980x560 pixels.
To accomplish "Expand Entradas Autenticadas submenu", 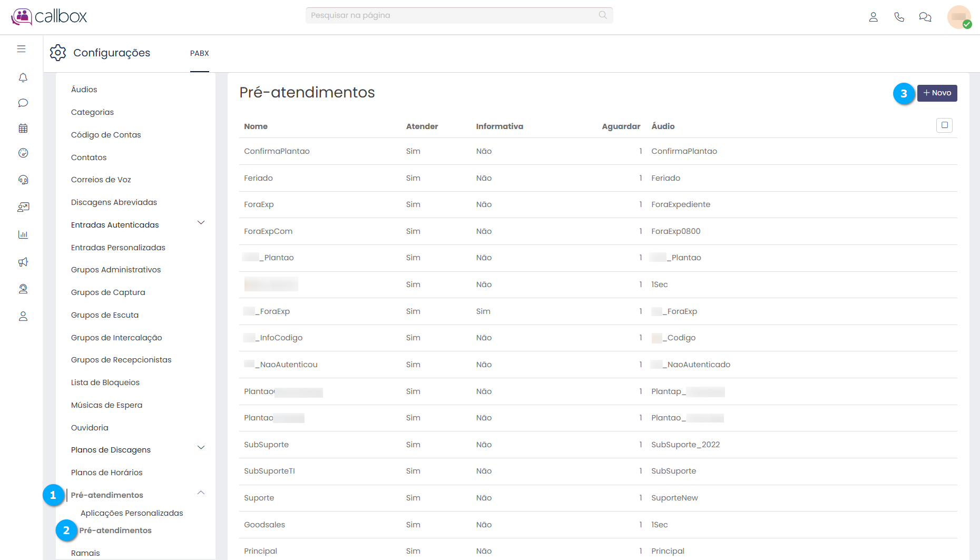I will (201, 223).
